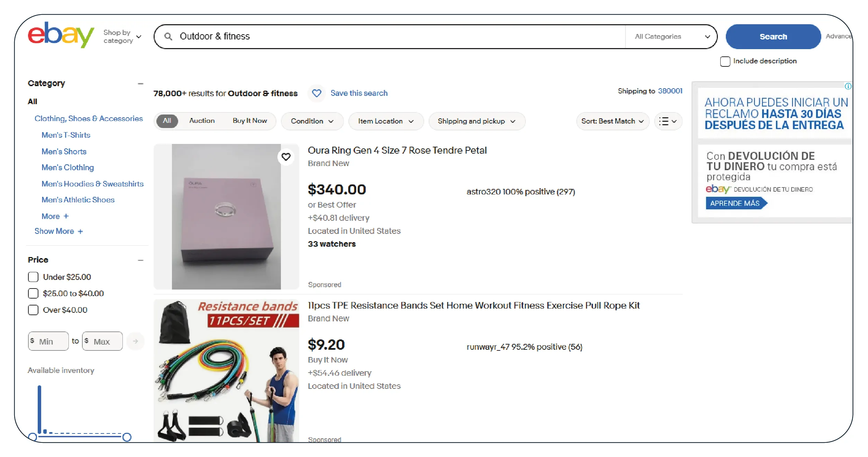
Task: Tick the Over $40.00 price filter
Action: point(33,310)
